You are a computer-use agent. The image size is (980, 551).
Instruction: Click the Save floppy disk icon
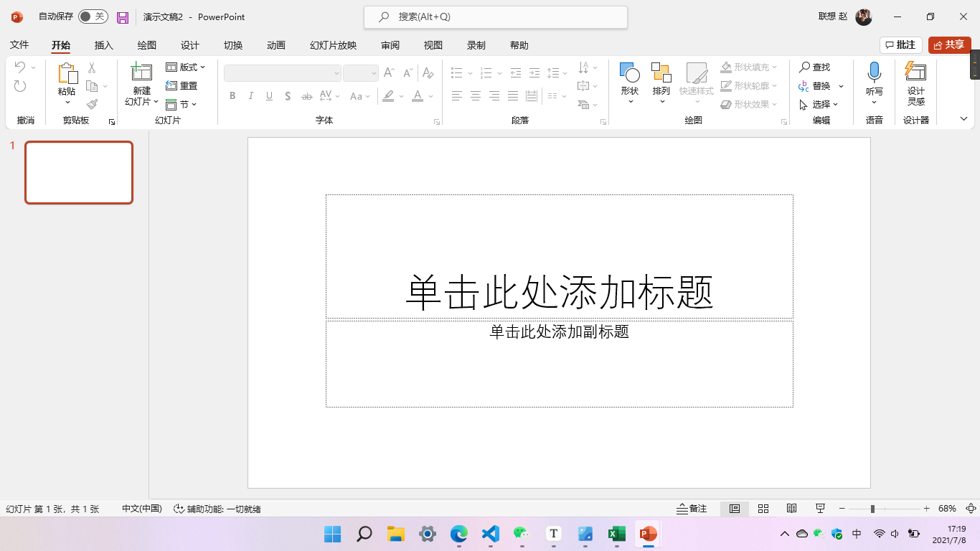pyautogui.click(x=123, y=17)
